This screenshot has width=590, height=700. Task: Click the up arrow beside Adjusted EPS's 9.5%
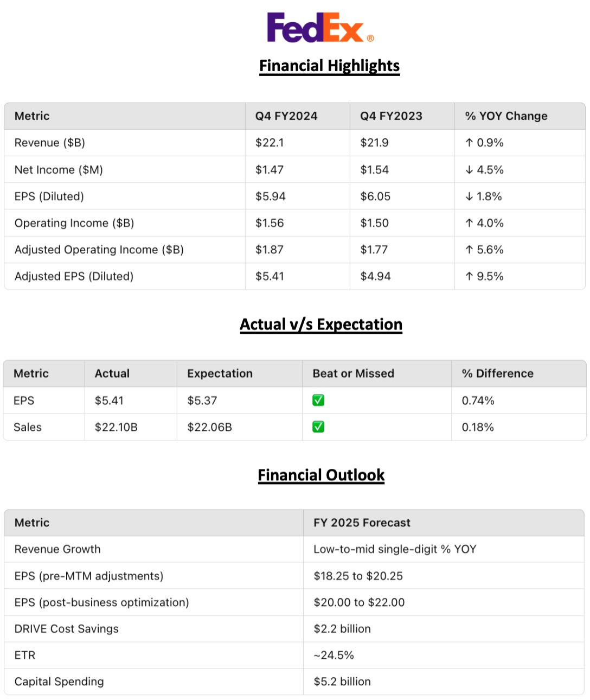coord(469,276)
